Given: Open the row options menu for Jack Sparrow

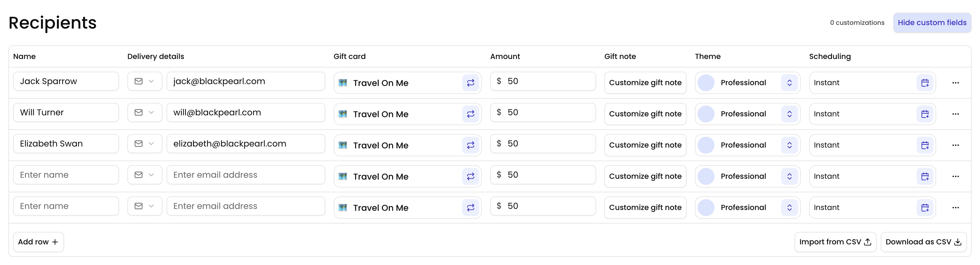Looking at the screenshot, I should coord(956,83).
